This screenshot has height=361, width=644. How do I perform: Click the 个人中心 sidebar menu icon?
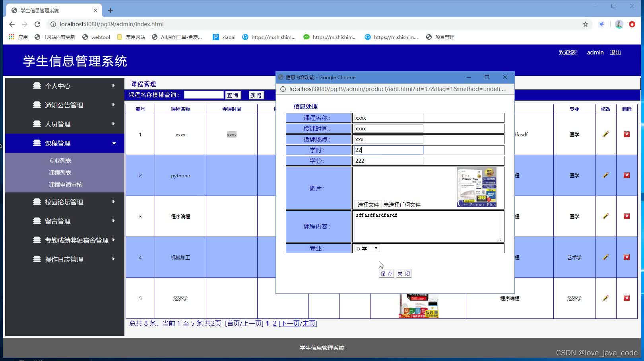36,85
